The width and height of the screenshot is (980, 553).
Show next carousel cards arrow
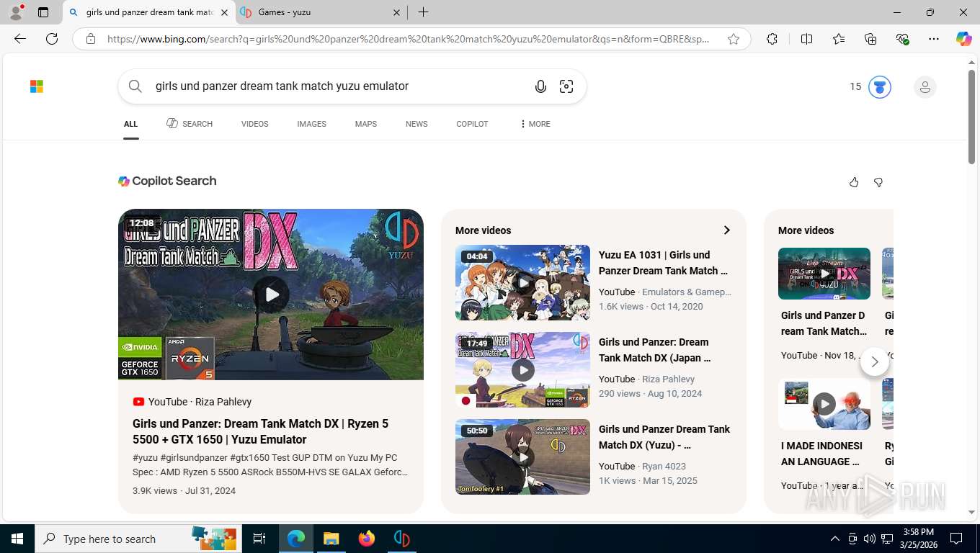coord(875,361)
